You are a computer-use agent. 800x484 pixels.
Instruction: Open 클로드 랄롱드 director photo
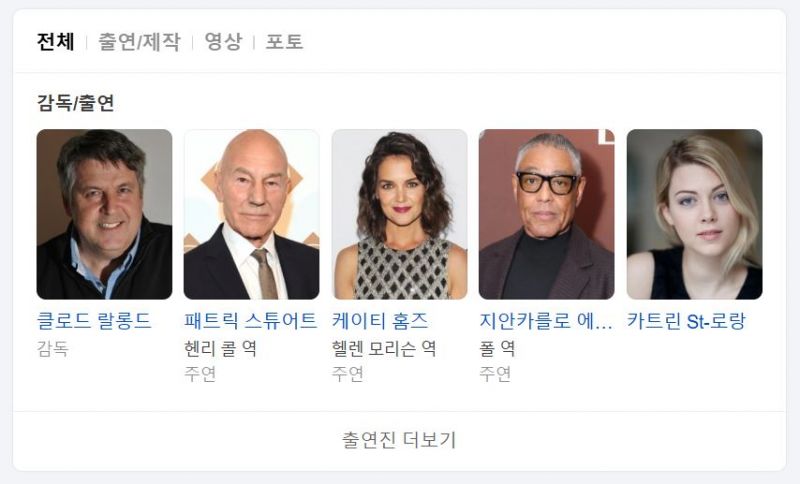105,214
